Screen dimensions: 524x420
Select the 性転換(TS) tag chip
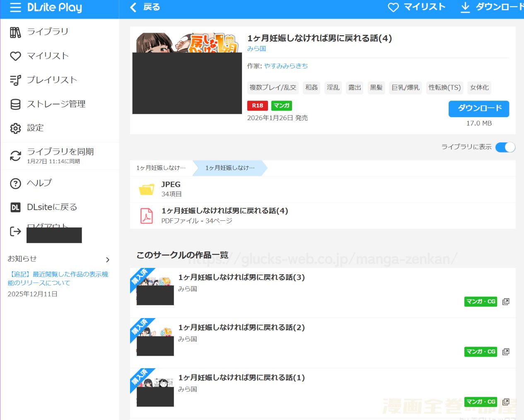pos(444,87)
